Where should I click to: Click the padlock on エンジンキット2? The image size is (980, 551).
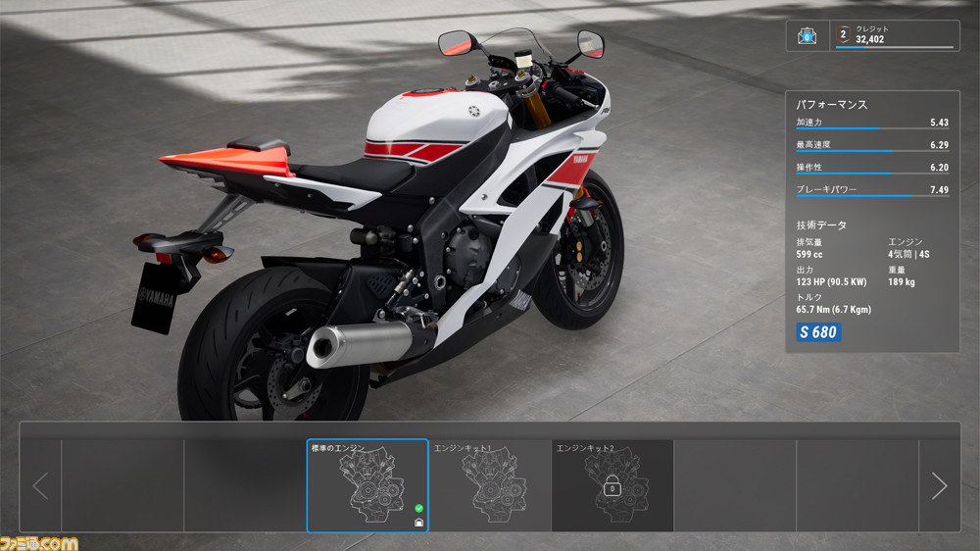(612, 486)
